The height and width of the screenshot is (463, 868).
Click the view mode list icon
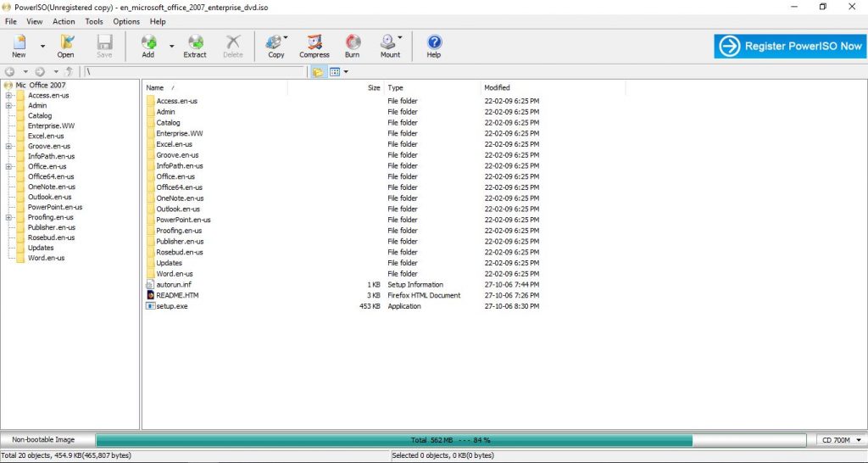click(x=334, y=72)
